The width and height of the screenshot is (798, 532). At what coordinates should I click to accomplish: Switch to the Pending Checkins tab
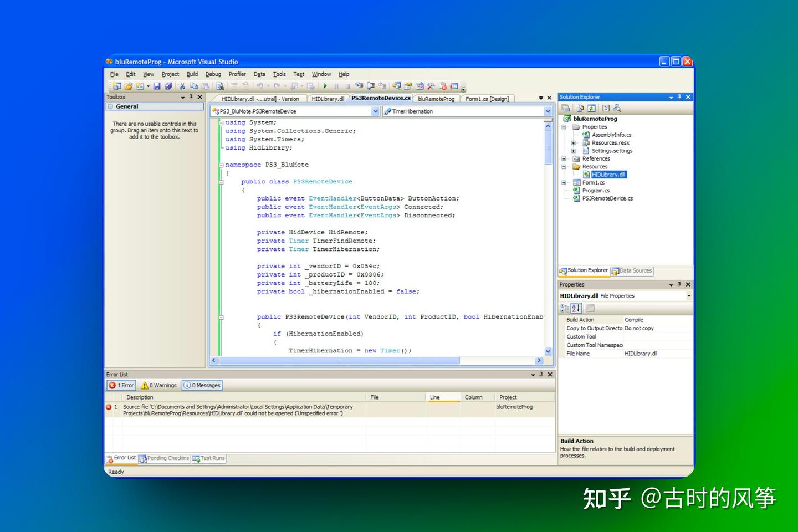click(x=164, y=458)
